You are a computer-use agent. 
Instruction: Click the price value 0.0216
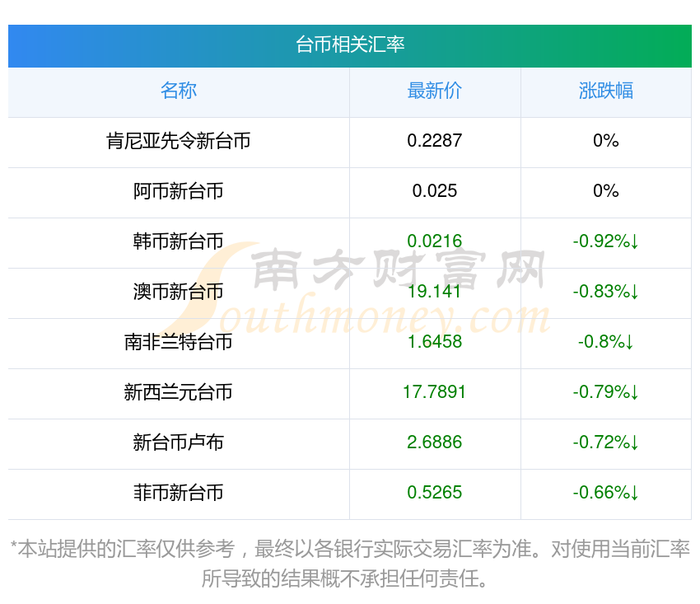click(x=434, y=241)
